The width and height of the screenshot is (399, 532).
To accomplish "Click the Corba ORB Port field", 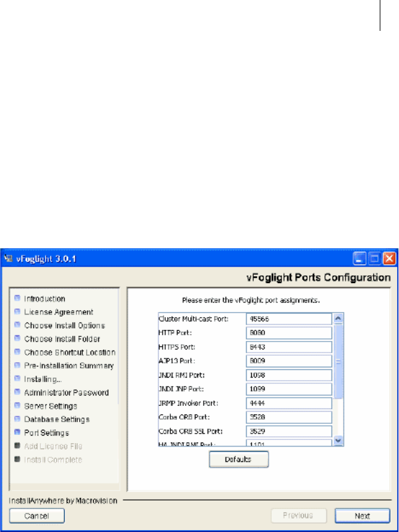I will pyautogui.click(x=289, y=417).
